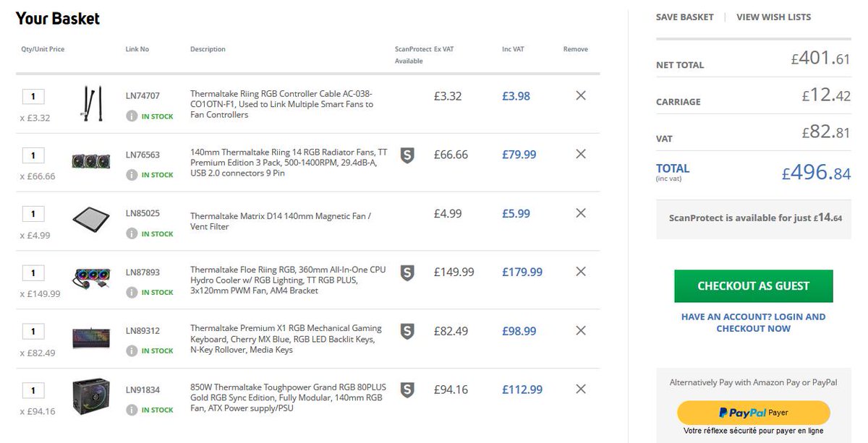Click the £82.81 VAT amount
The height and width of the screenshot is (443, 868).
pyautogui.click(x=826, y=132)
